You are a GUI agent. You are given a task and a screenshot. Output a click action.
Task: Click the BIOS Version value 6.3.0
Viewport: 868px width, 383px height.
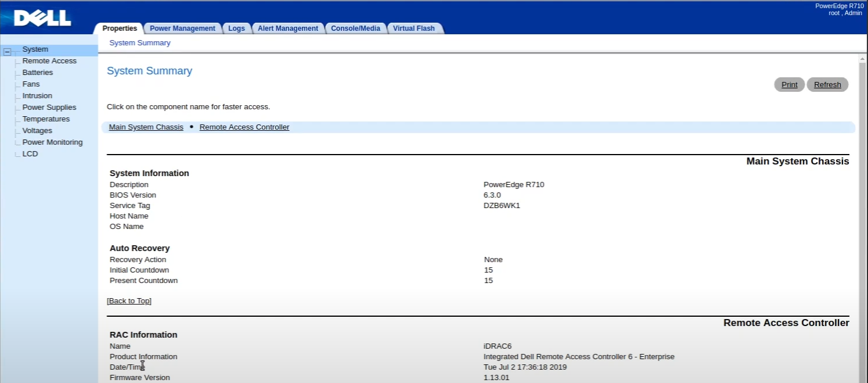(492, 195)
